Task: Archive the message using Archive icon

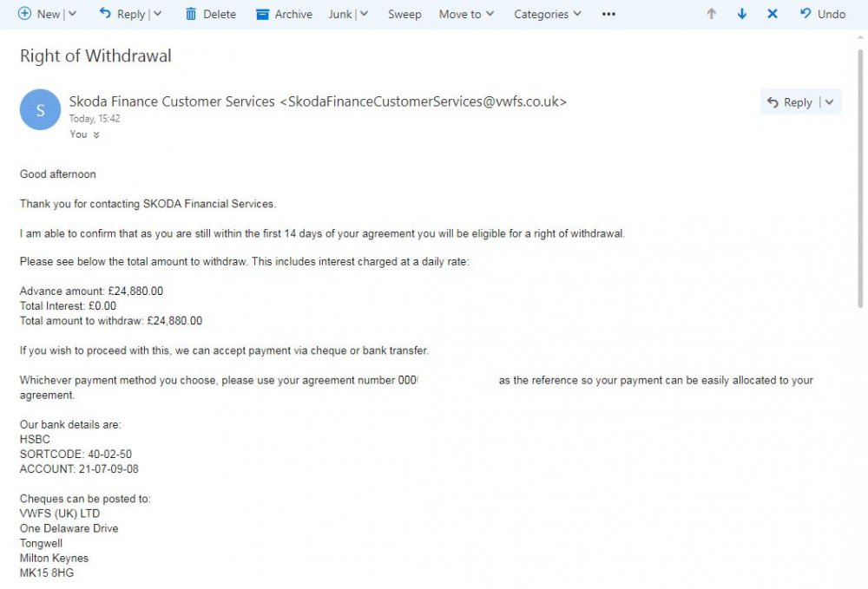Action: coord(262,15)
